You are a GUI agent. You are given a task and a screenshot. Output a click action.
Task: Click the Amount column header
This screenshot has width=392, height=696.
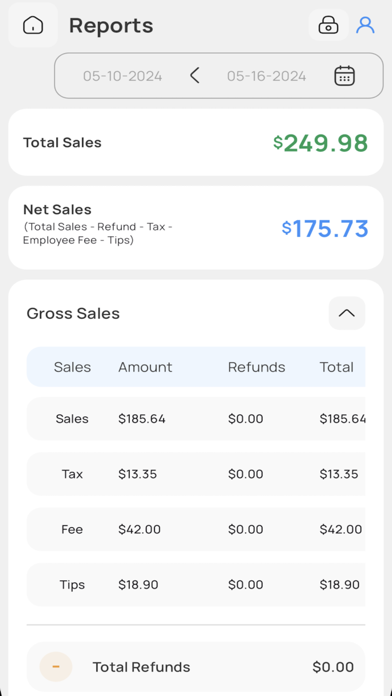point(145,367)
